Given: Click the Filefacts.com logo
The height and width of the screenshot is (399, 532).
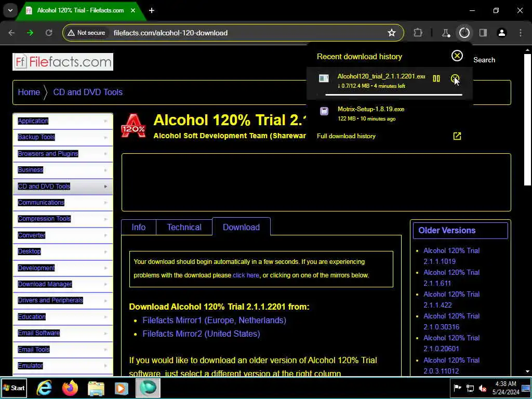Looking at the screenshot, I should coord(63,62).
